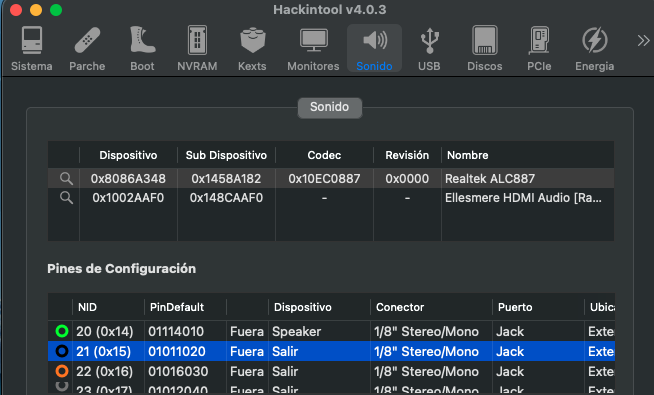This screenshot has height=395, width=654.
Task: Go to the USB section
Action: (x=429, y=48)
